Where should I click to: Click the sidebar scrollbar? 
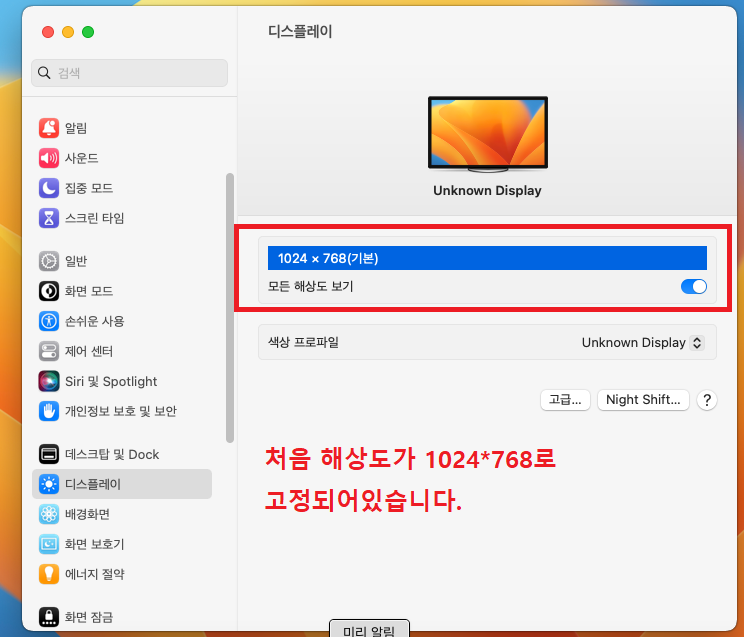(x=230, y=308)
